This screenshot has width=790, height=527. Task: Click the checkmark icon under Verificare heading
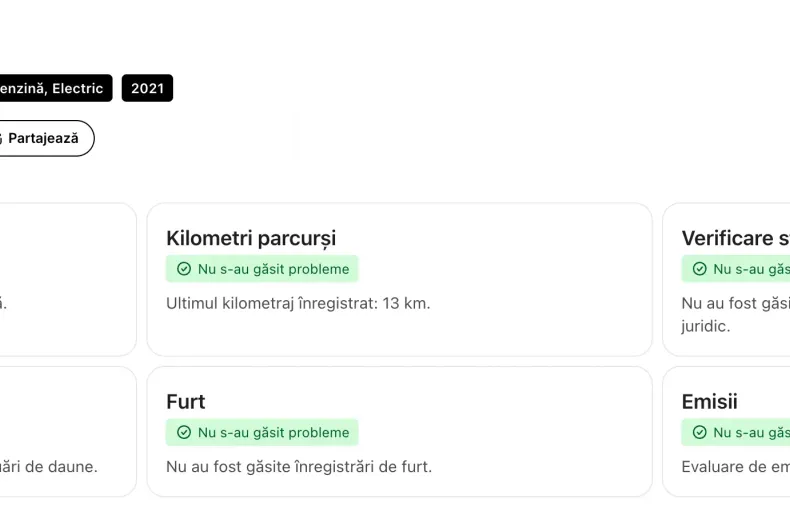699,269
